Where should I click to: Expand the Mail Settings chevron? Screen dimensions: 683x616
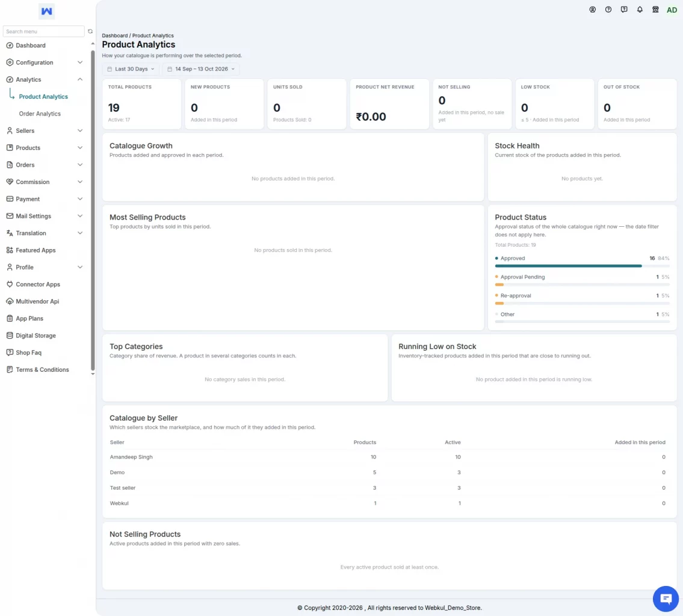[80, 216]
